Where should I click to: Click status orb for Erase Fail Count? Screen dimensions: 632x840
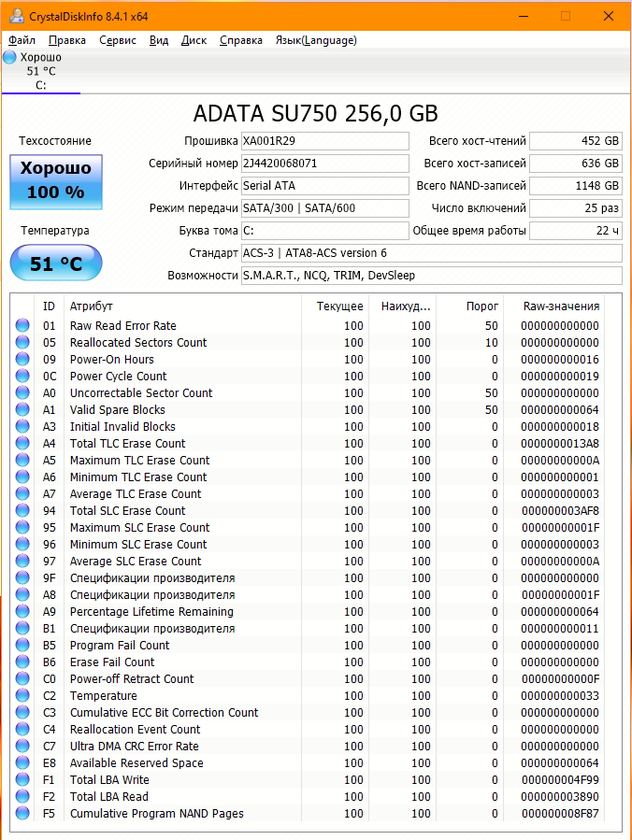22,662
